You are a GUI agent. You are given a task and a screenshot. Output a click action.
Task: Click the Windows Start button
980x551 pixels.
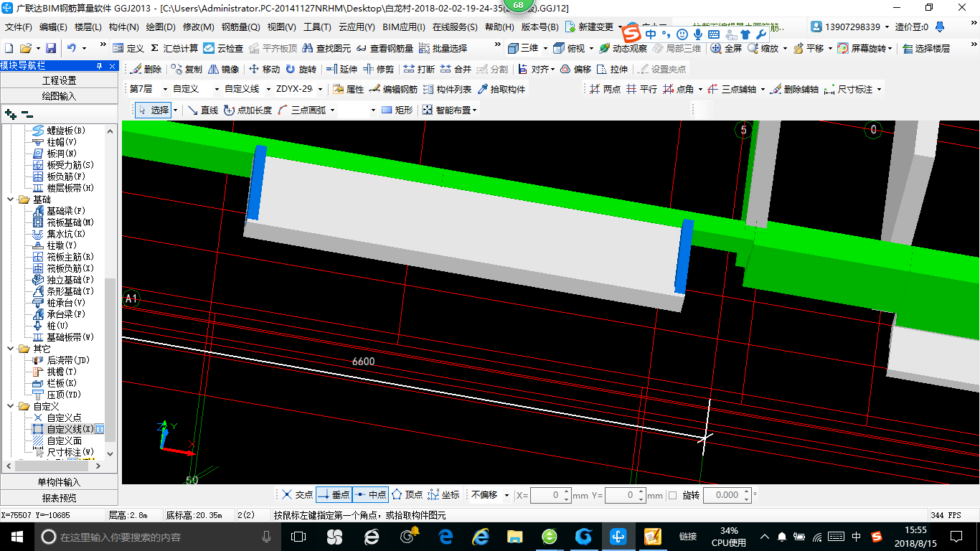[x=17, y=536]
